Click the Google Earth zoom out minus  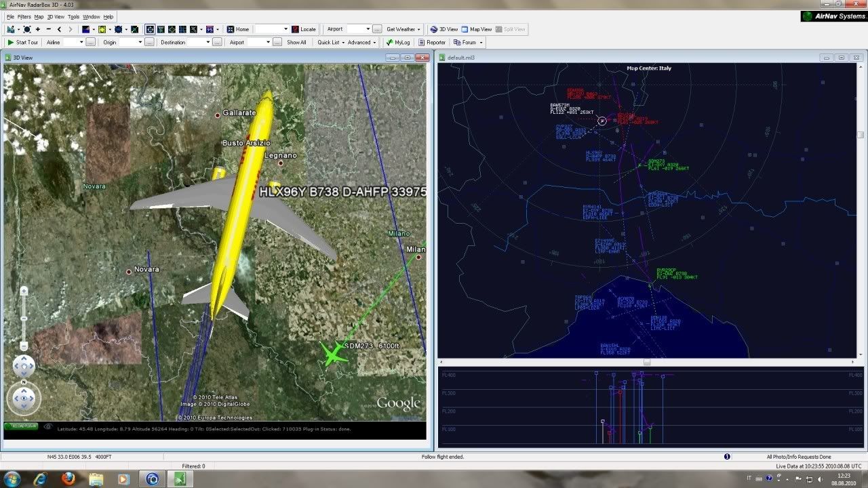(24, 346)
